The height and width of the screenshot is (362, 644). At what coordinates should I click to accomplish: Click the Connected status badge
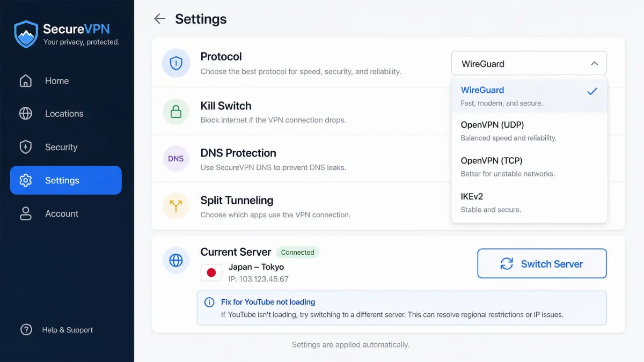pyautogui.click(x=297, y=252)
